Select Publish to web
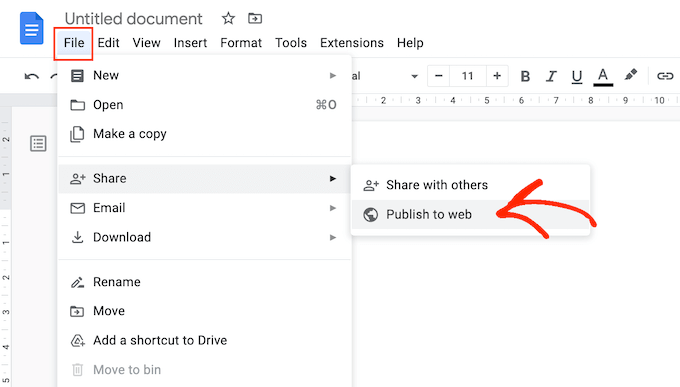 pos(470,214)
